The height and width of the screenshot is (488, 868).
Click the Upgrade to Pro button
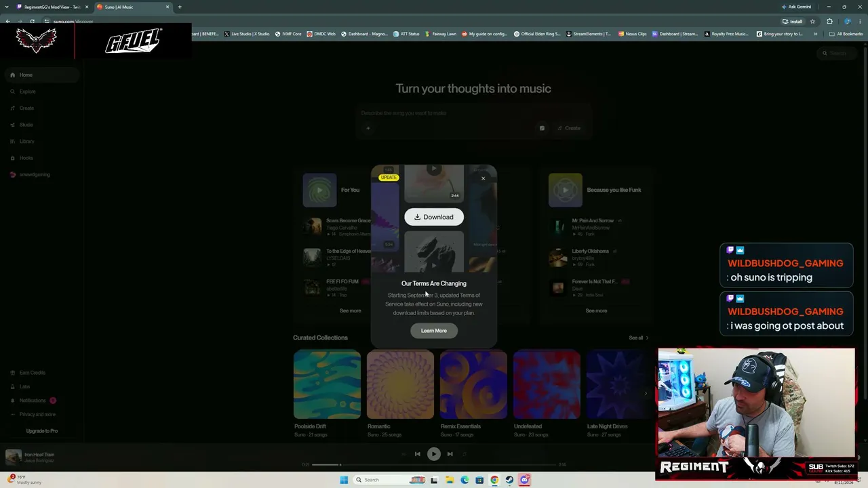[x=42, y=431]
